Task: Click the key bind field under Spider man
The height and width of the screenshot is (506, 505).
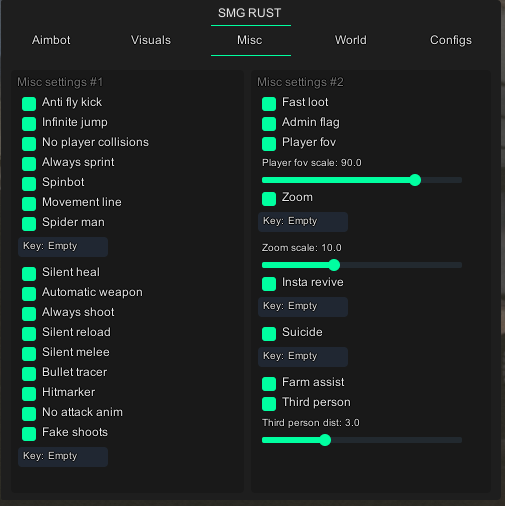Action: (63, 247)
